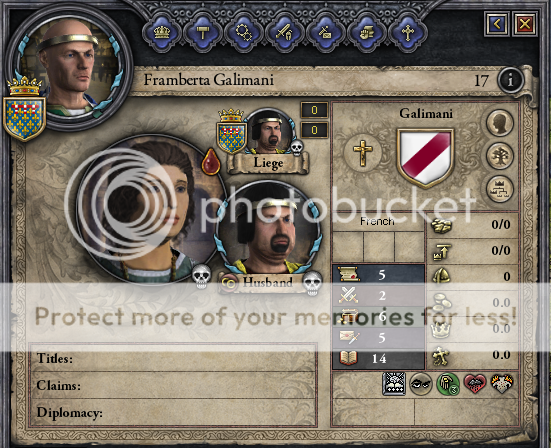The width and height of the screenshot is (551, 448).
Task: Click the Galimani dynasty shield
Action: tap(426, 157)
